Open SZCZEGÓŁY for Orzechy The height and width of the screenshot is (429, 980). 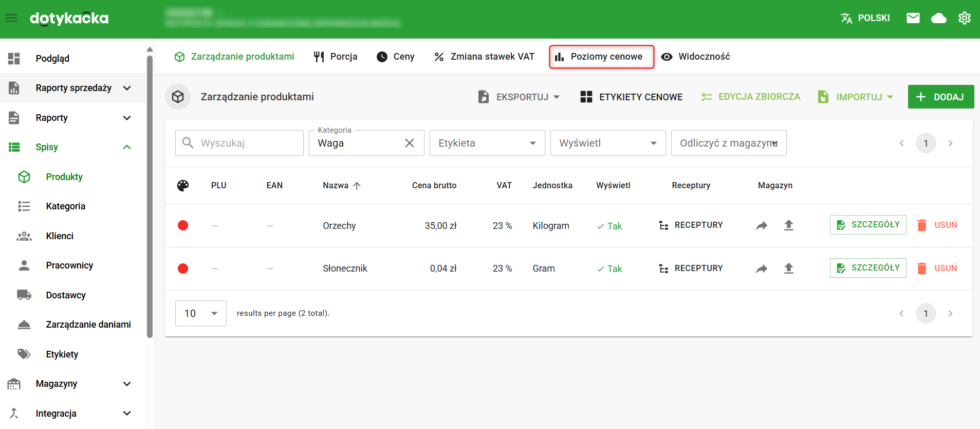(868, 225)
